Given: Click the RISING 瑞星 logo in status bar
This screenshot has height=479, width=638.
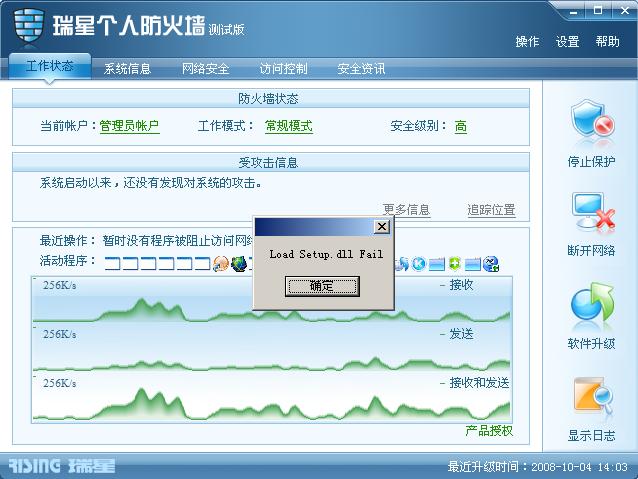Looking at the screenshot, I should (x=62, y=466).
